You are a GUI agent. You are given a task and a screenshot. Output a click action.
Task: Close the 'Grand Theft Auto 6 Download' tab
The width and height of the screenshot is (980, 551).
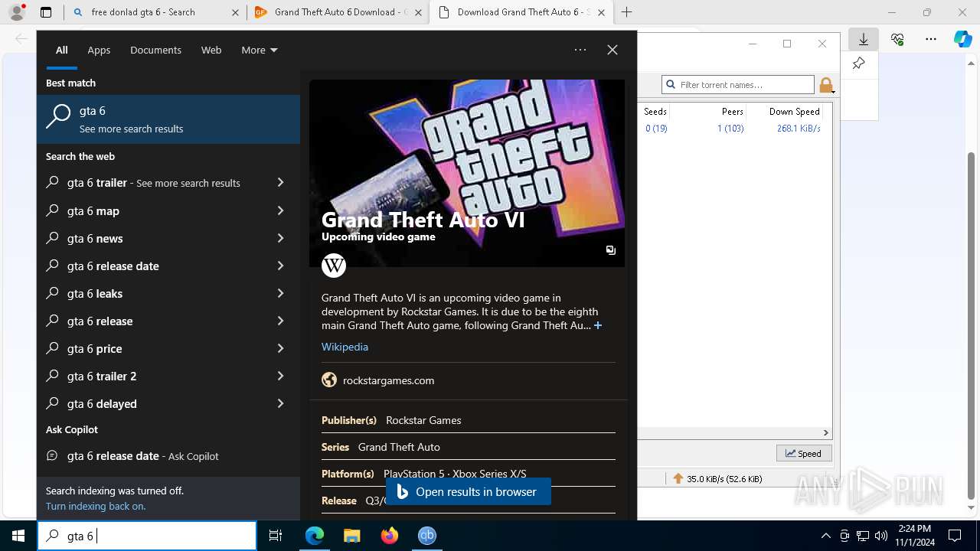point(418,12)
